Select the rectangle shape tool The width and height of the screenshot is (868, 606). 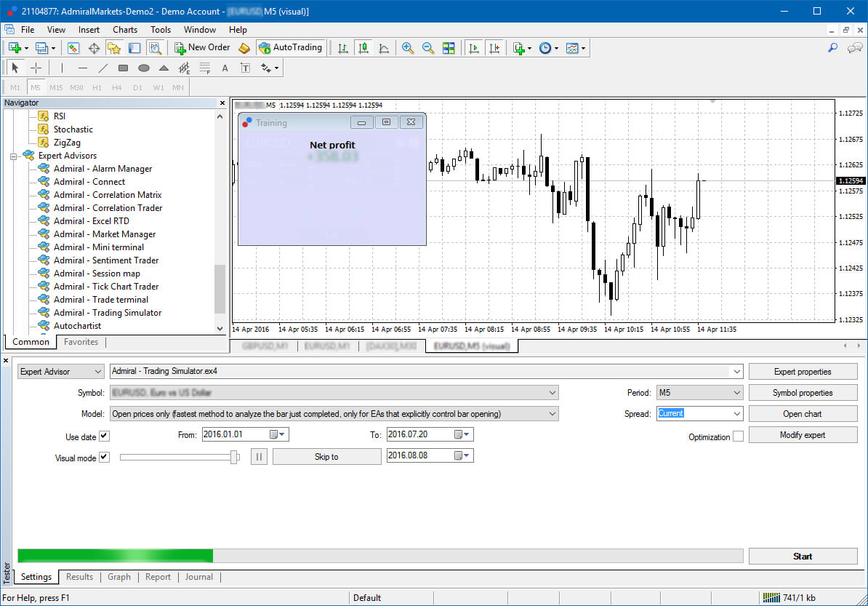[124, 68]
